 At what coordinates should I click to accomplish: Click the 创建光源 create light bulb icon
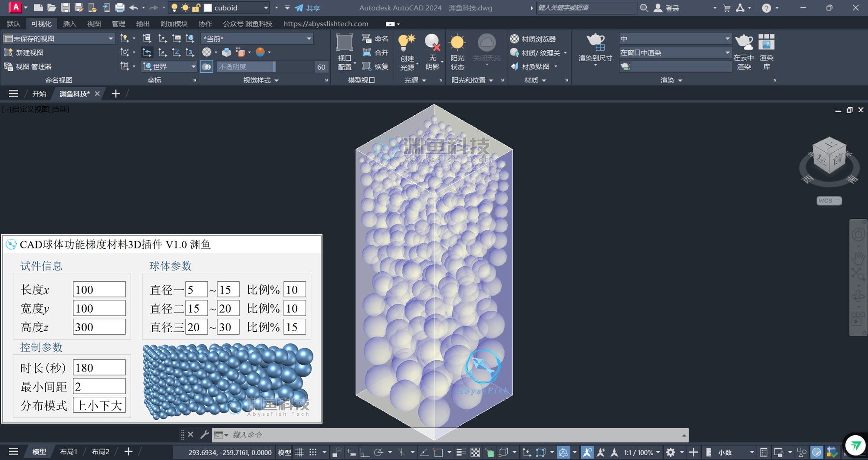pyautogui.click(x=407, y=52)
